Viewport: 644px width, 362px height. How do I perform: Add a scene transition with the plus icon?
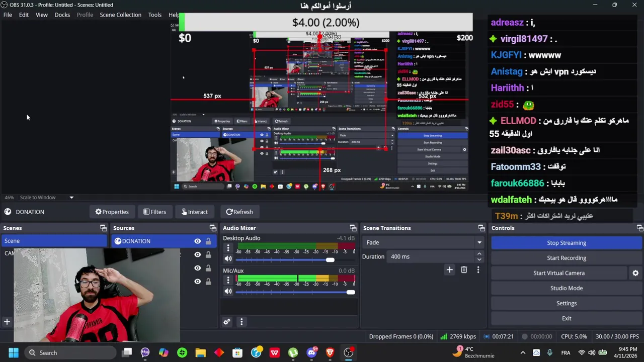coord(450,270)
